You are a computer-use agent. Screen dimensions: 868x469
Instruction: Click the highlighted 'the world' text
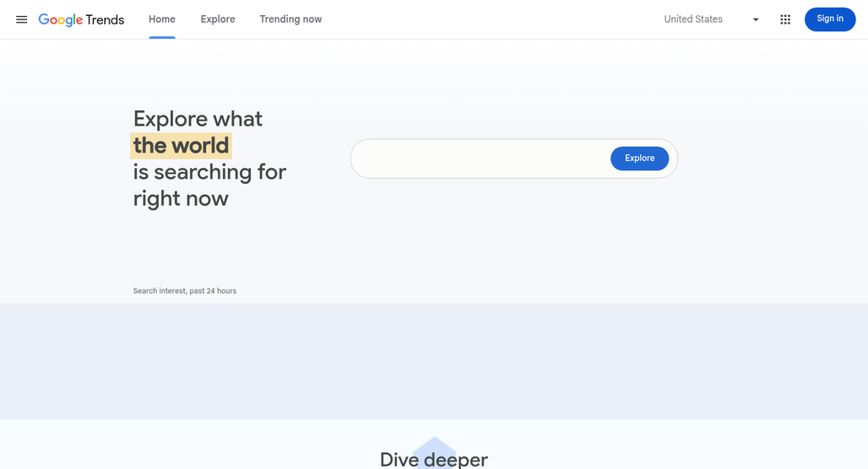181,145
